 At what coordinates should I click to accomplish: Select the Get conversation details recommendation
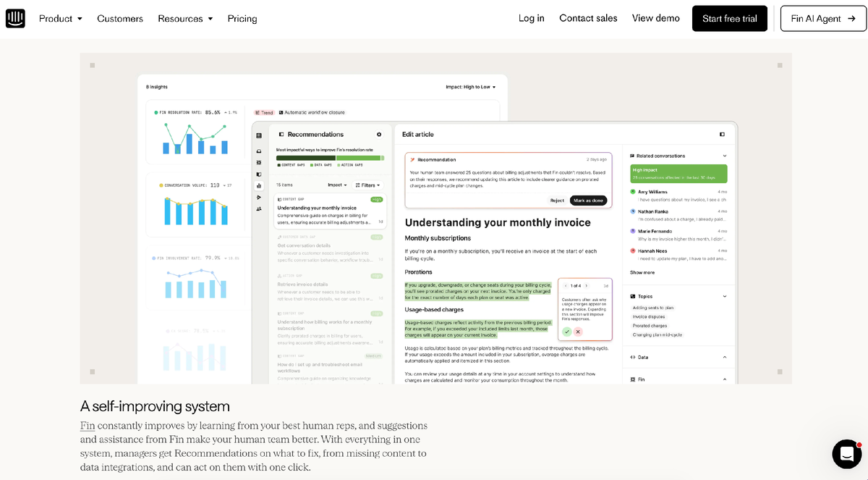[330, 249]
